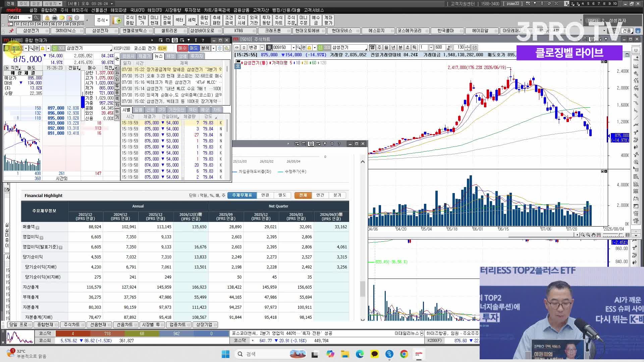Click the red pin icon beside stock tabs
The width and height of the screenshot is (644, 362).
coord(11,31)
